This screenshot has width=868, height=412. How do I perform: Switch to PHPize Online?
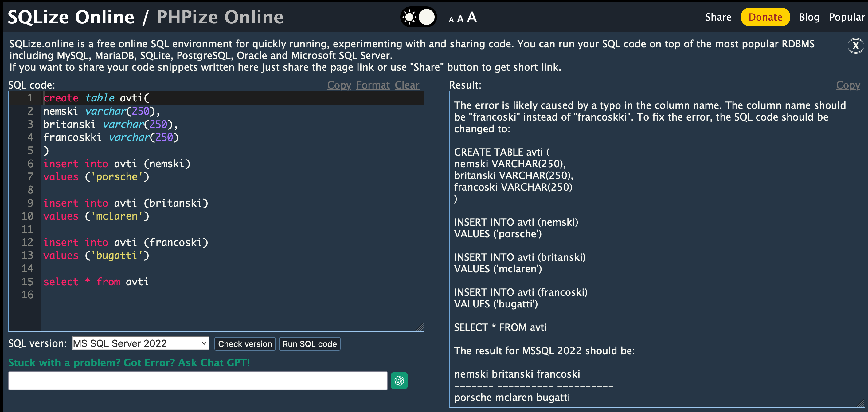pyautogui.click(x=220, y=17)
